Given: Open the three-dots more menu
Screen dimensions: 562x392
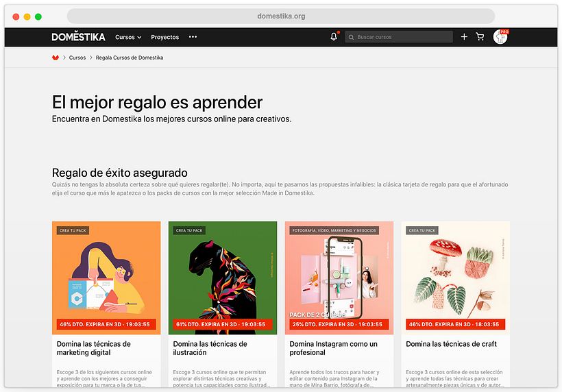Looking at the screenshot, I should 193,36.
